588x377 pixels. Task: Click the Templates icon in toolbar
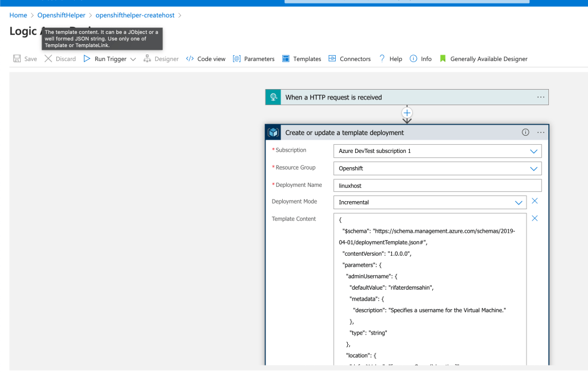286,59
